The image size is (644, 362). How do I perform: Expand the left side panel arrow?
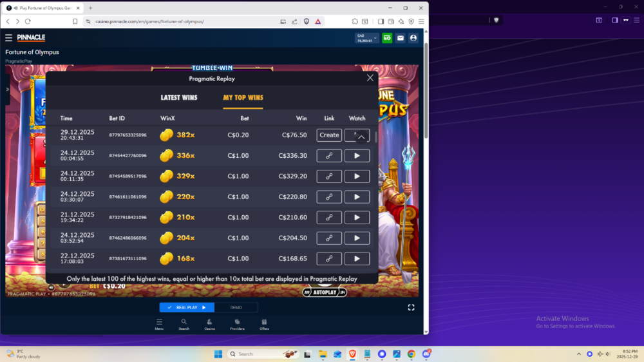point(8,89)
